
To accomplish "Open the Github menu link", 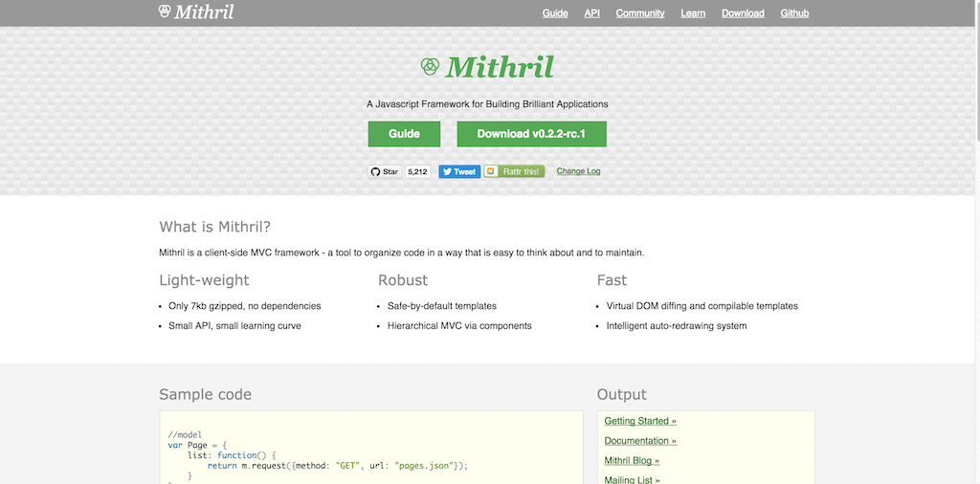I will pos(794,13).
